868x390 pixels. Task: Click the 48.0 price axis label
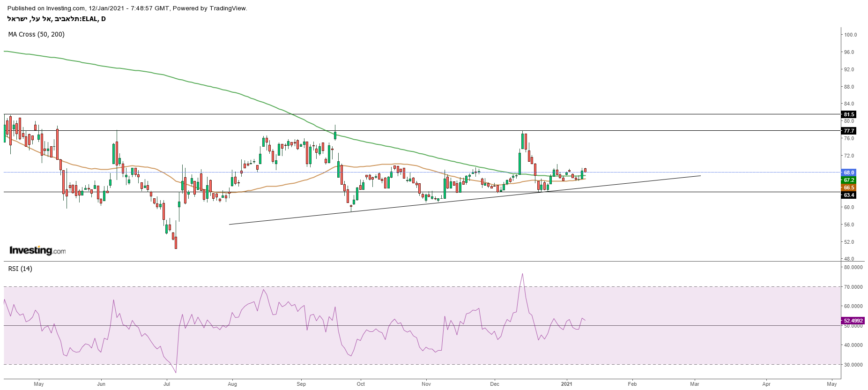click(x=849, y=259)
